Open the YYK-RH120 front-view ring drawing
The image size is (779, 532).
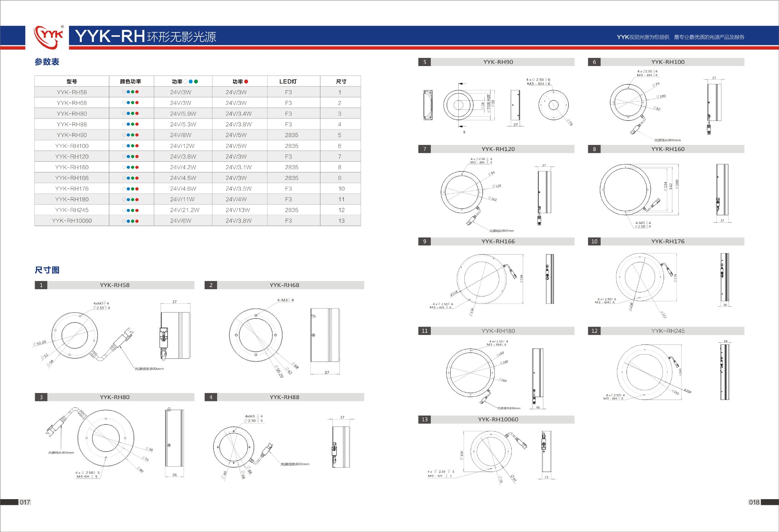pyautogui.click(x=462, y=192)
